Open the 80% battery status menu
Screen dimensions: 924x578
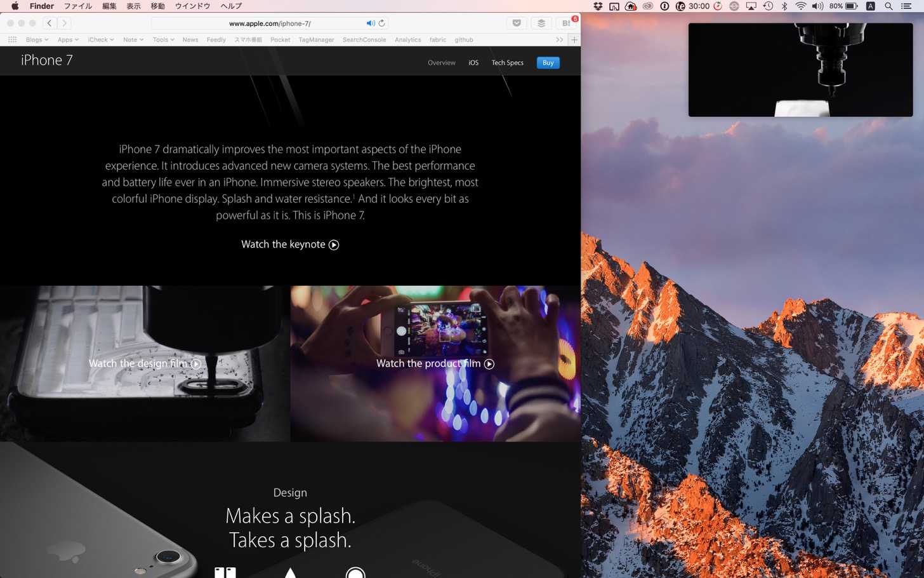click(843, 6)
